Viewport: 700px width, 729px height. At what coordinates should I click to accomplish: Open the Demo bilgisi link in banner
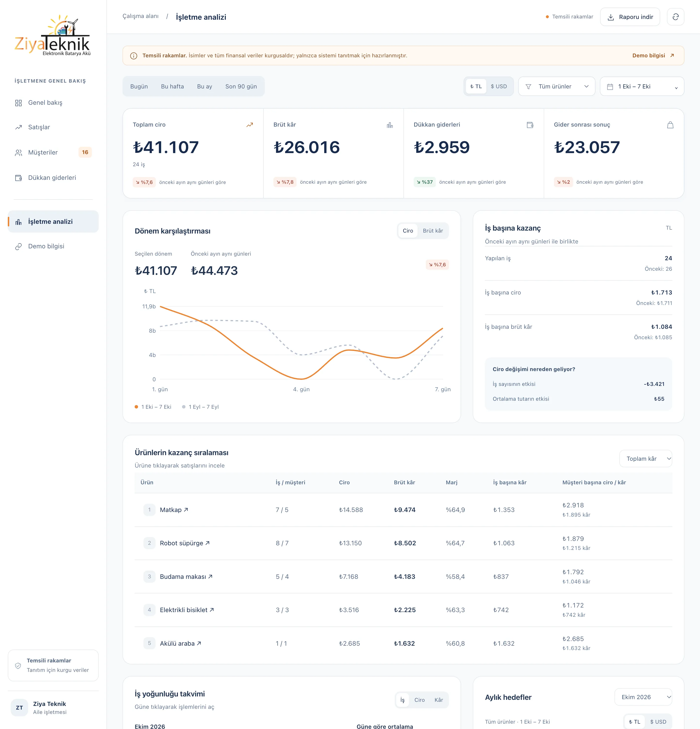[x=653, y=55]
